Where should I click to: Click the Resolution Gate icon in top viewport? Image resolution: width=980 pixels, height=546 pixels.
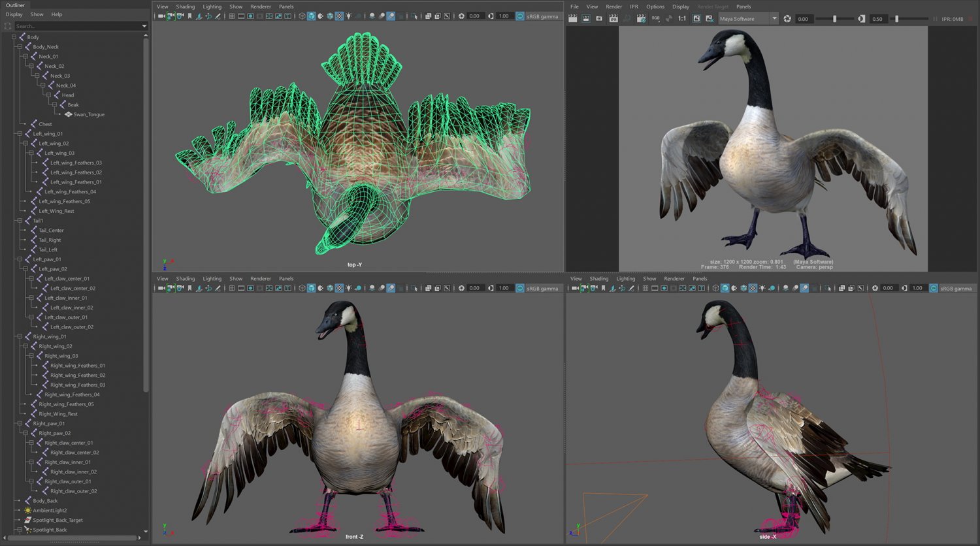click(x=250, y=16)
